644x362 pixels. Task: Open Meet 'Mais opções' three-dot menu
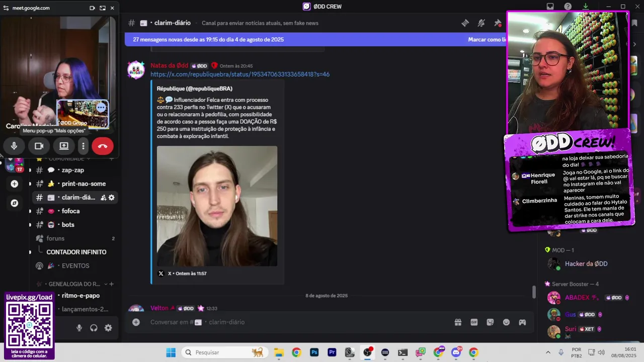(83, 146)
